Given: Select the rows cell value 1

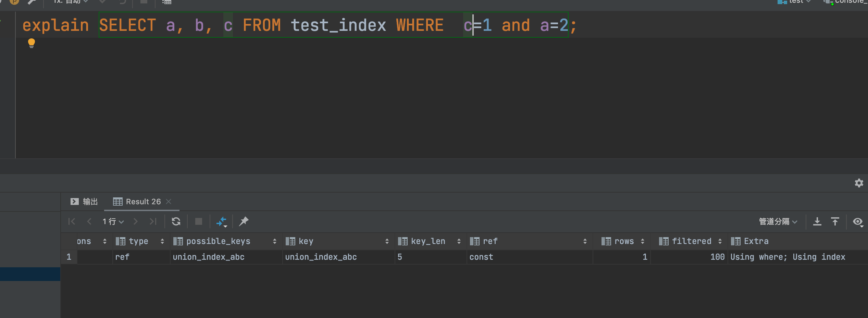Looking at the screenshot, I should click(621, 257).
